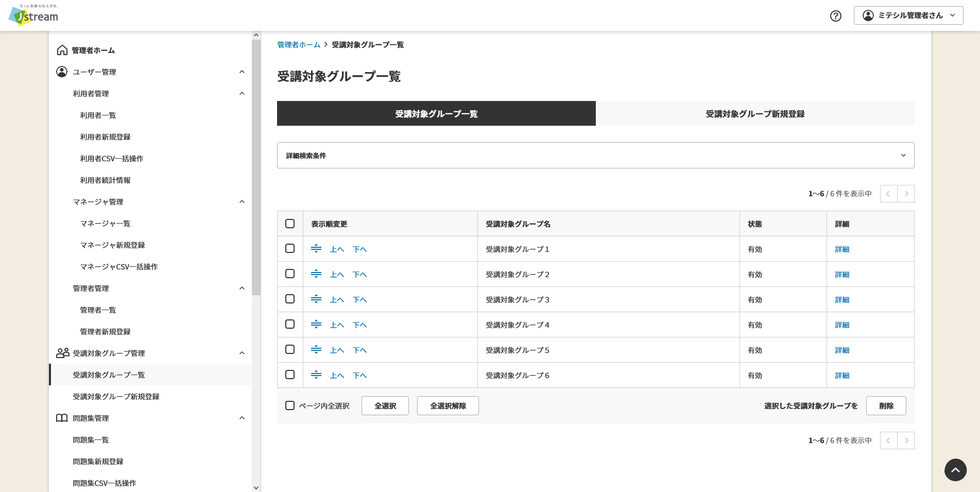Click the home icon beside 管理者ホーム

coord(62,50)
